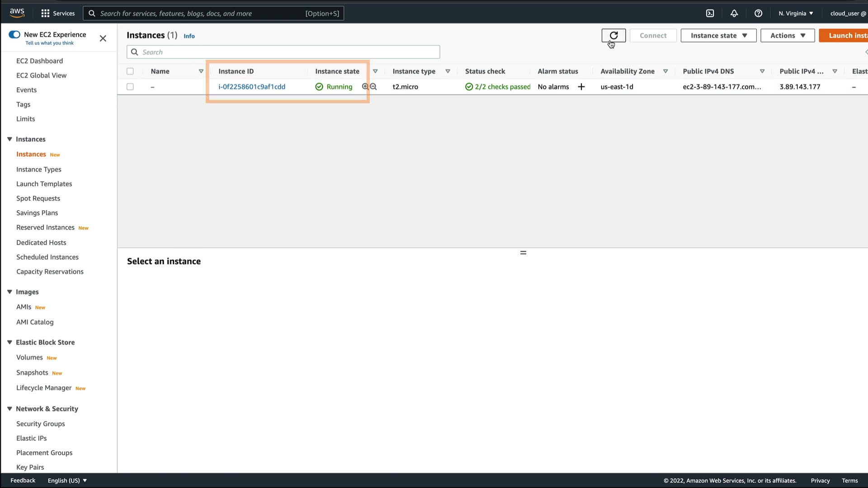Open AWS CloudShell icon
868x488 pixels.
pos(710,13)
